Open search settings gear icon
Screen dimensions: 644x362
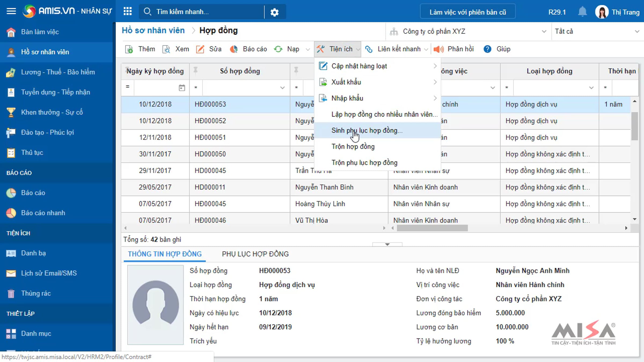275,12
